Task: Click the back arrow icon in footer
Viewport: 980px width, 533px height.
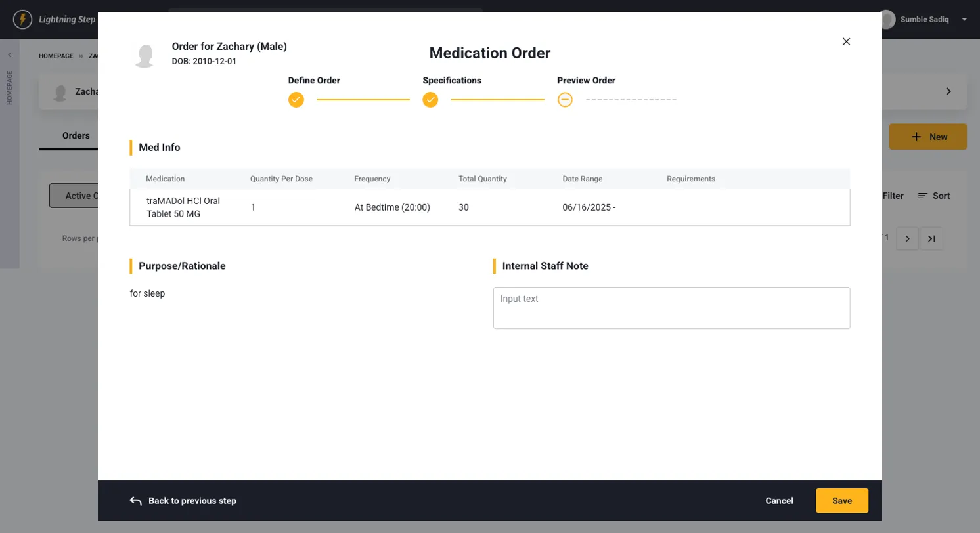Action: coord(136,501)
